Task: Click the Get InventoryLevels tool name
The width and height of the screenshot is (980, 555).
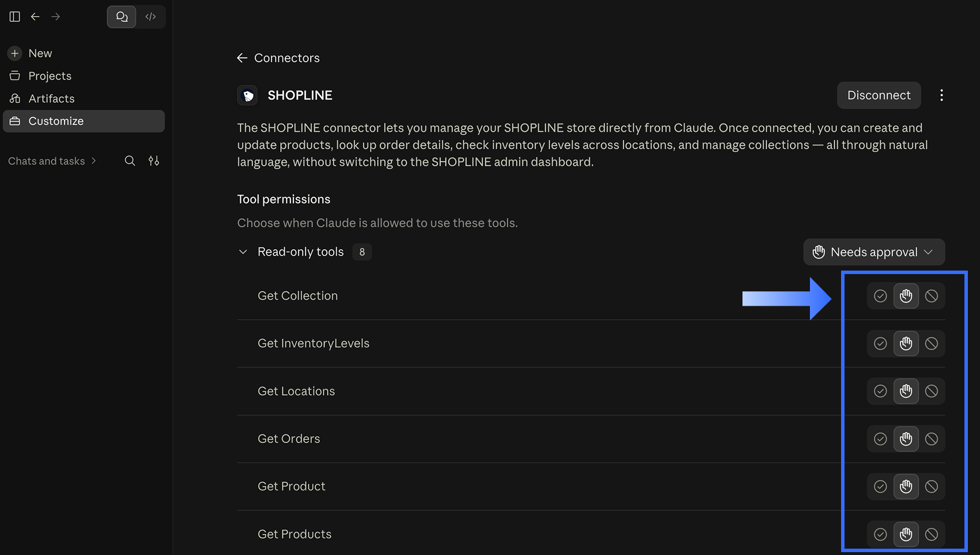Action: tap(314, 343)
